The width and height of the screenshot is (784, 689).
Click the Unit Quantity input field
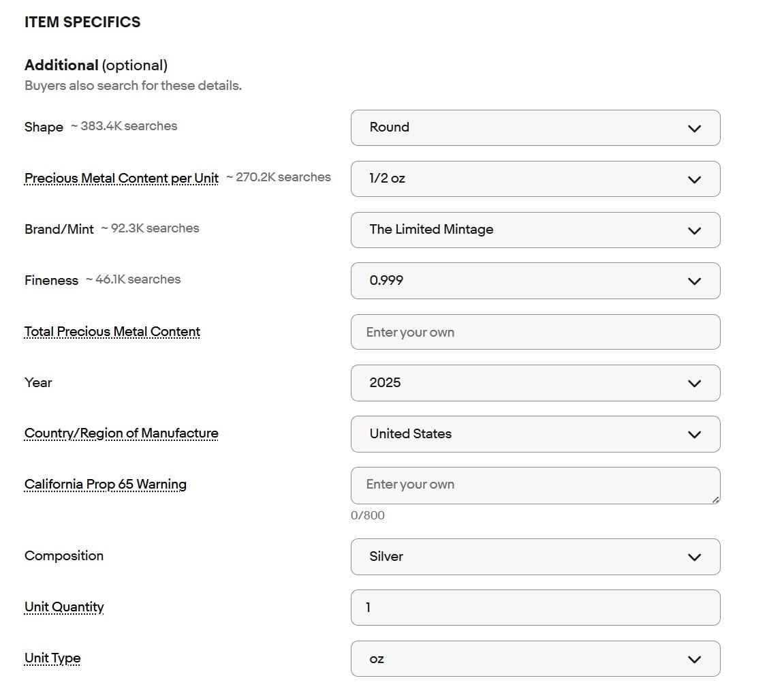click(535, 607)
